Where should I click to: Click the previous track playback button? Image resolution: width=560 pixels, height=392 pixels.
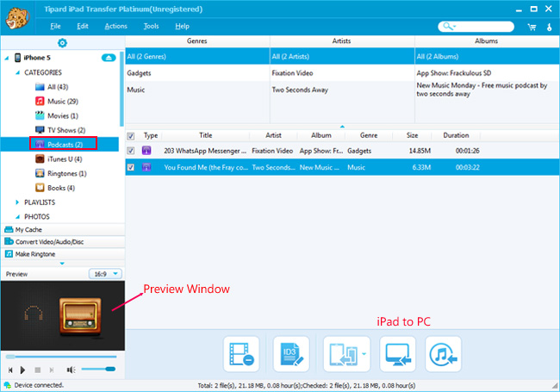point(10,370)
